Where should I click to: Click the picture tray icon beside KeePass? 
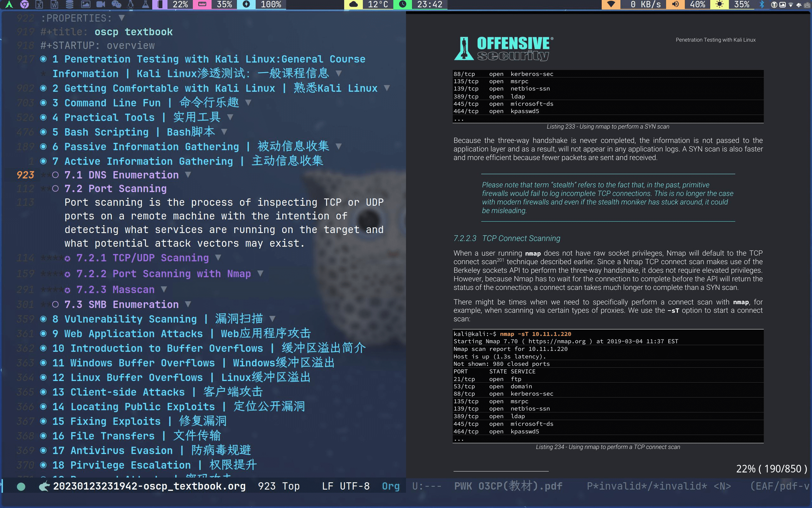[783, 5]
